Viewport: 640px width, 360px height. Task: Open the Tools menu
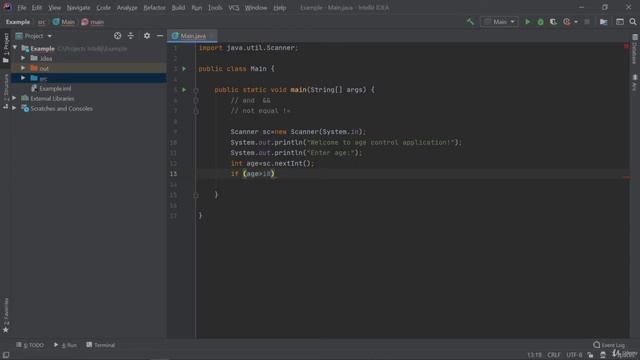(x=215, y=8)
